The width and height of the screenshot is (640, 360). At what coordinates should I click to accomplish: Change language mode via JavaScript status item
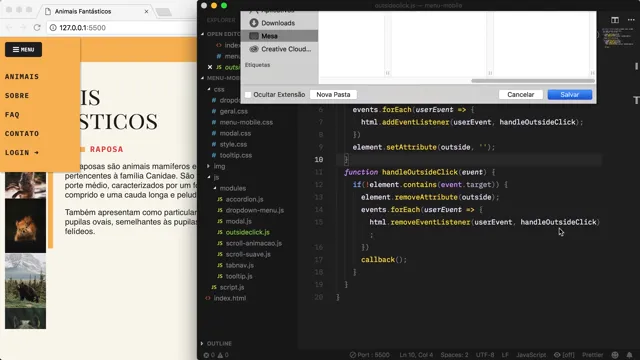531,355
